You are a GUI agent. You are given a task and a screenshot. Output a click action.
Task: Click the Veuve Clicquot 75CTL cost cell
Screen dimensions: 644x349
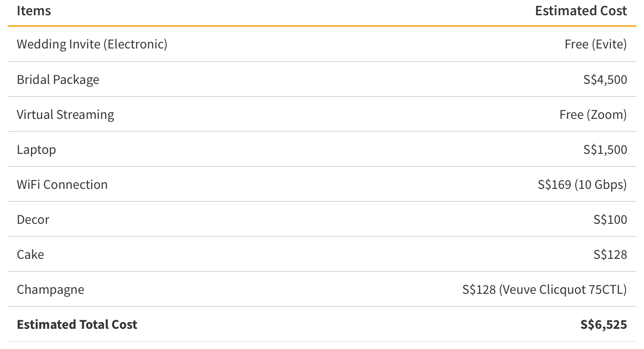pyautogui.click(x=544, y=289)
